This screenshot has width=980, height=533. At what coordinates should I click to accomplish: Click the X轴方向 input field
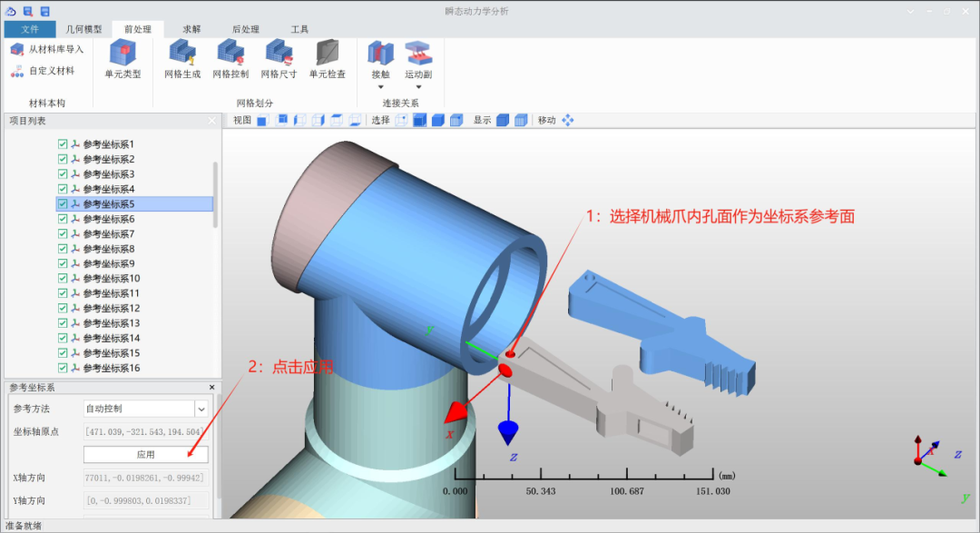[144, 478]
